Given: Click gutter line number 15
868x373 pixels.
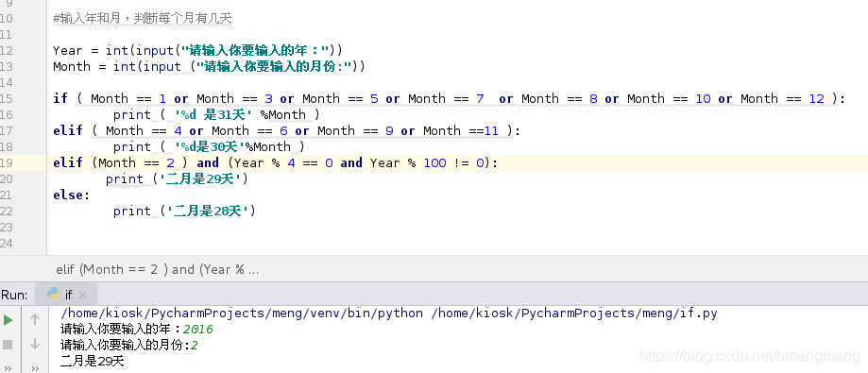Looking at the screenshot, I should point(6,98).
